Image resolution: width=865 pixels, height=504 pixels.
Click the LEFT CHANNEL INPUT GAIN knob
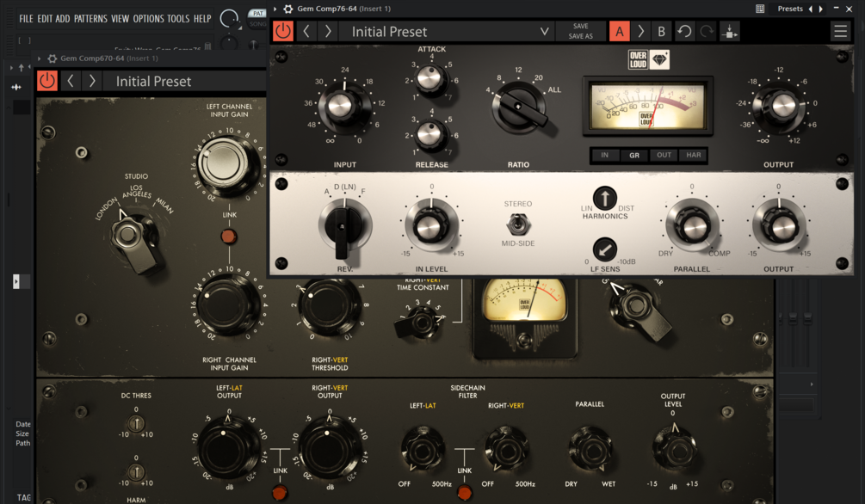point(228,165)
